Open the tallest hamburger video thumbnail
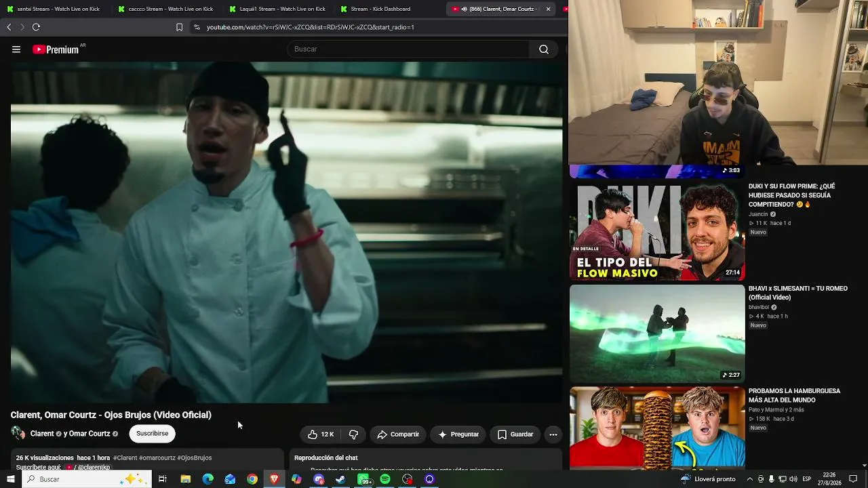The height and width of the screenshot is (488, 868). [657, 427]
